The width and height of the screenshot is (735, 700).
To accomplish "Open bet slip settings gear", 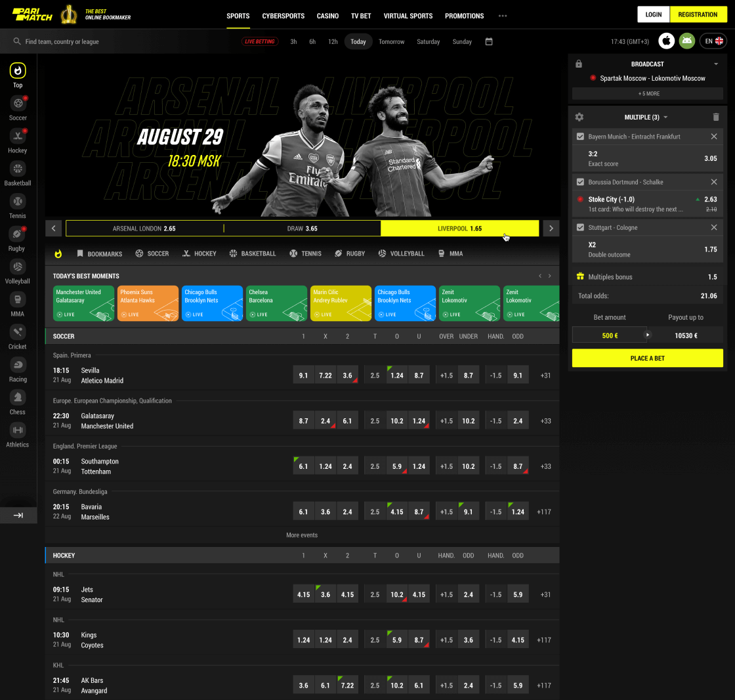I will (579, 117).
